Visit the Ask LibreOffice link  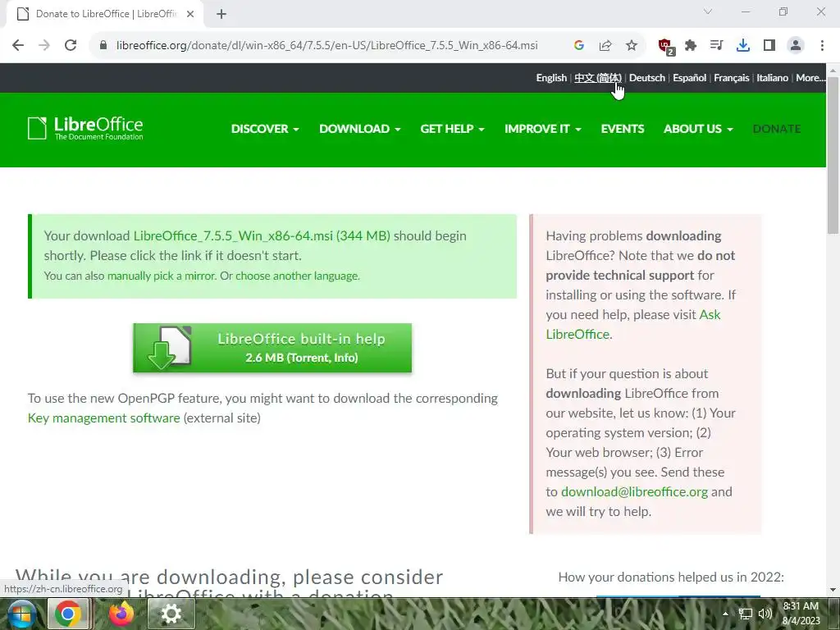click(x=633, y=325)
